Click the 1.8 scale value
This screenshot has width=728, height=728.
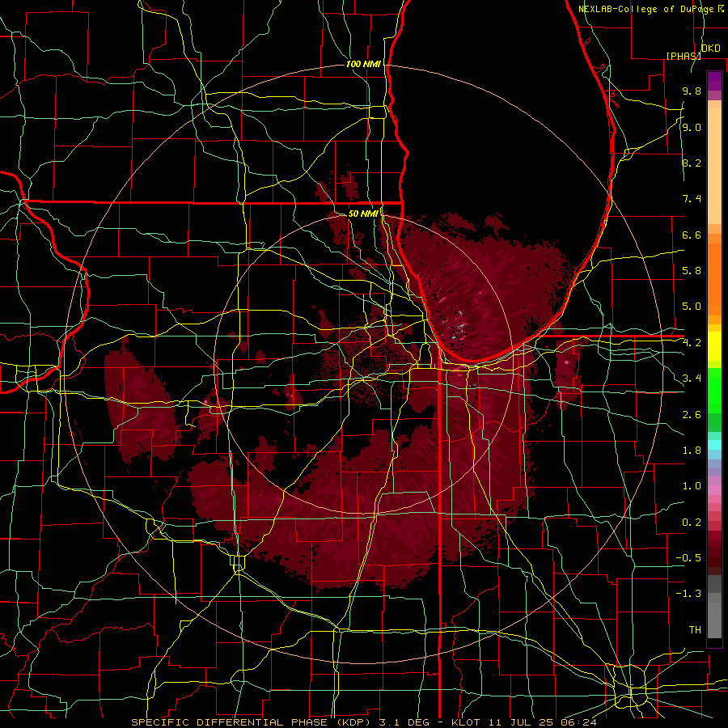[x=692, y=450]
